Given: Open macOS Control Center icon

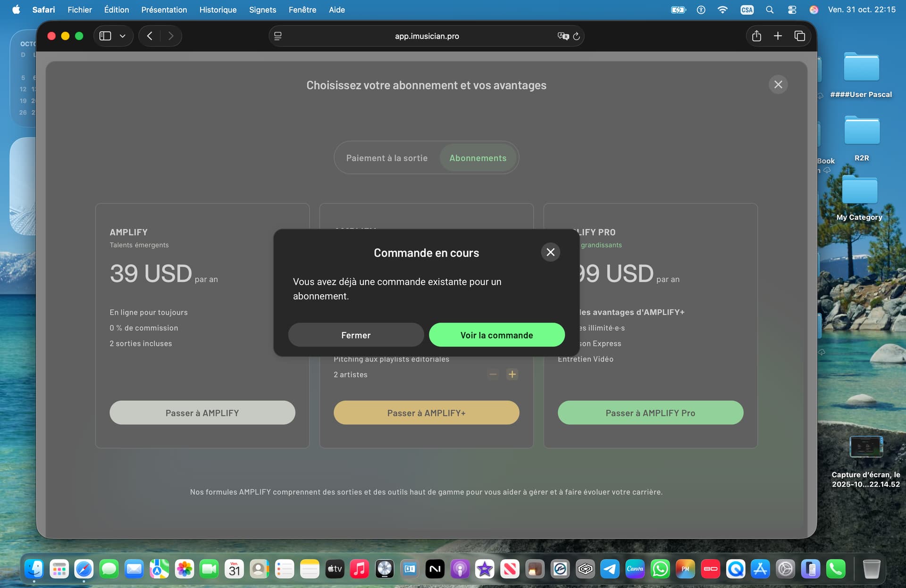Looking at the screenshot, I should coord(792,9).
